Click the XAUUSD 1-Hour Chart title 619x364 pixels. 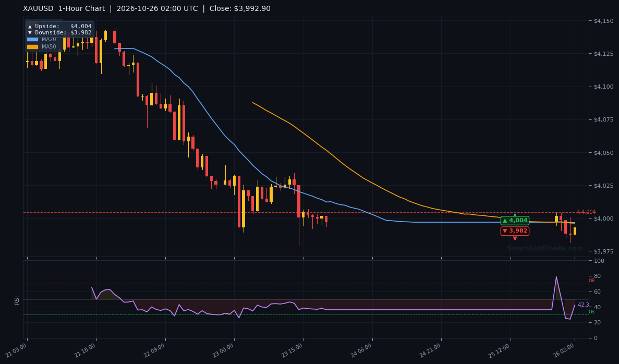coord(64,9)
